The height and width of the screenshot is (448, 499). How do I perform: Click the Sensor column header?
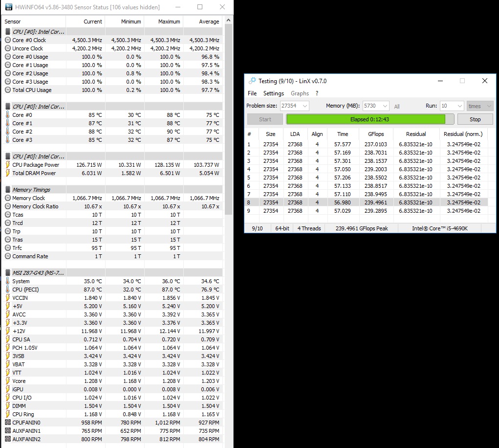coord(33,22)
